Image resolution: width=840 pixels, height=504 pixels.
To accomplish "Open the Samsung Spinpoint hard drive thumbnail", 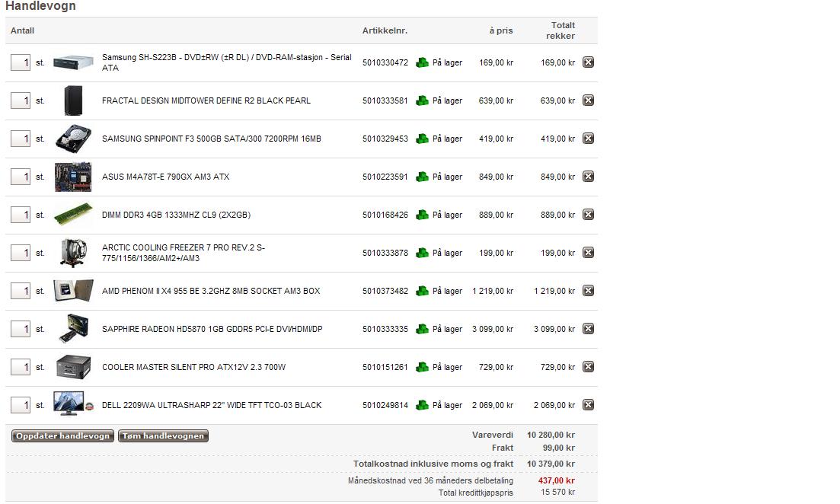I will tap(73, 139).
